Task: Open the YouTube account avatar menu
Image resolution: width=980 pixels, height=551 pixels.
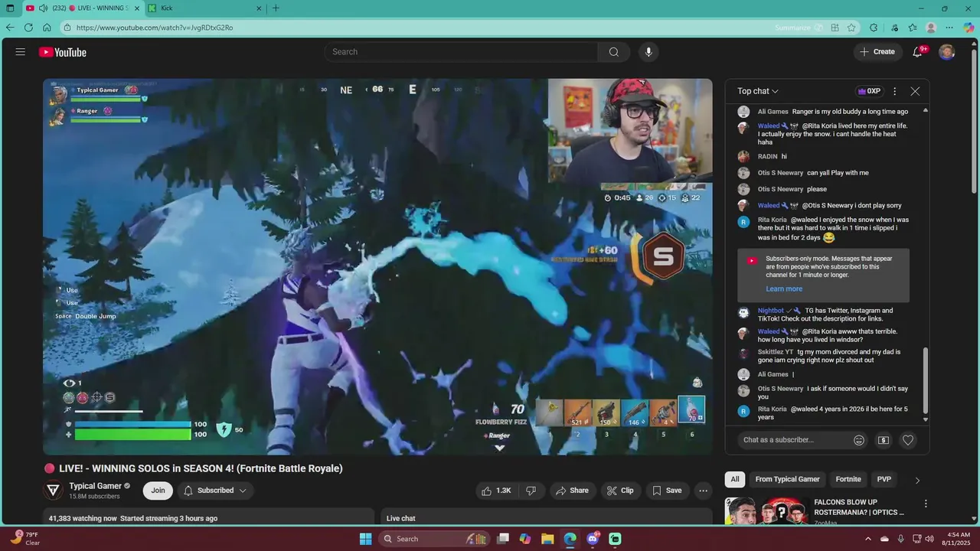Action: (x=947, y=52)
